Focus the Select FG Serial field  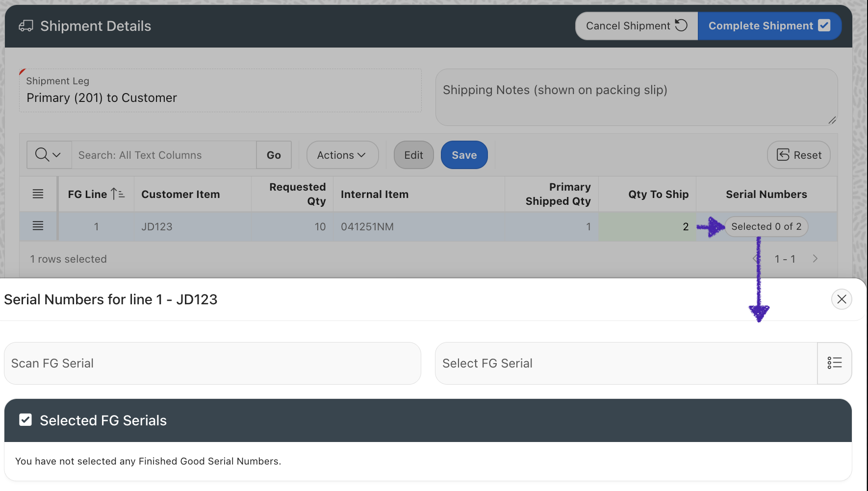[626, 363]
